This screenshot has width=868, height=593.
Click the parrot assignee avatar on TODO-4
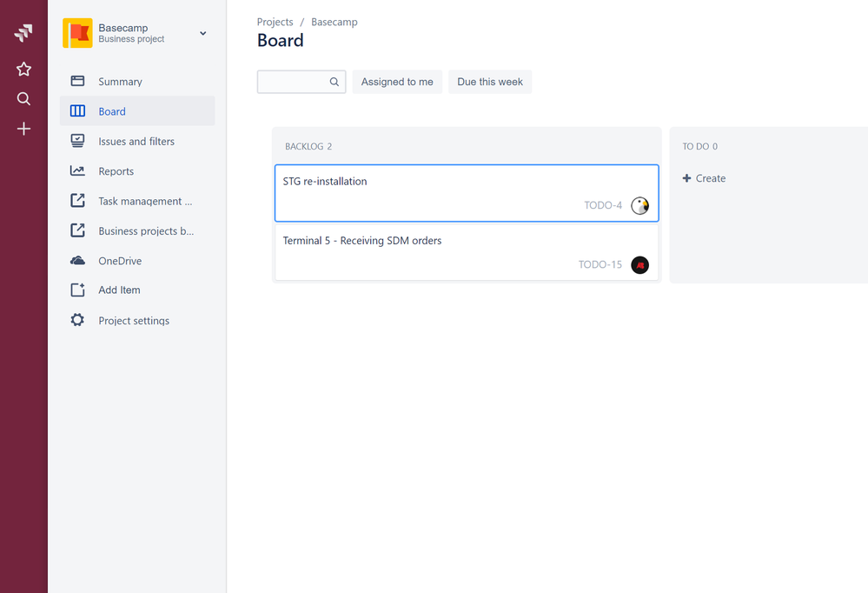point(640,205)
